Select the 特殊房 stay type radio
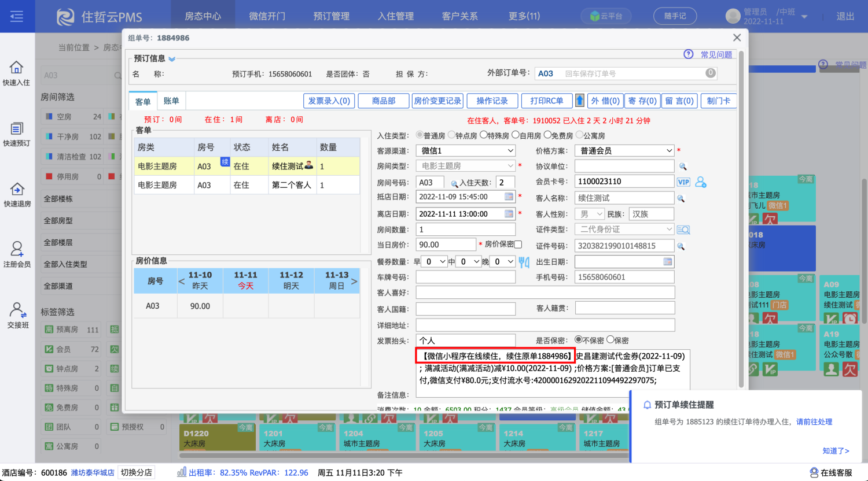This screenshot has height=481, width=868. [x=483, y=135]
